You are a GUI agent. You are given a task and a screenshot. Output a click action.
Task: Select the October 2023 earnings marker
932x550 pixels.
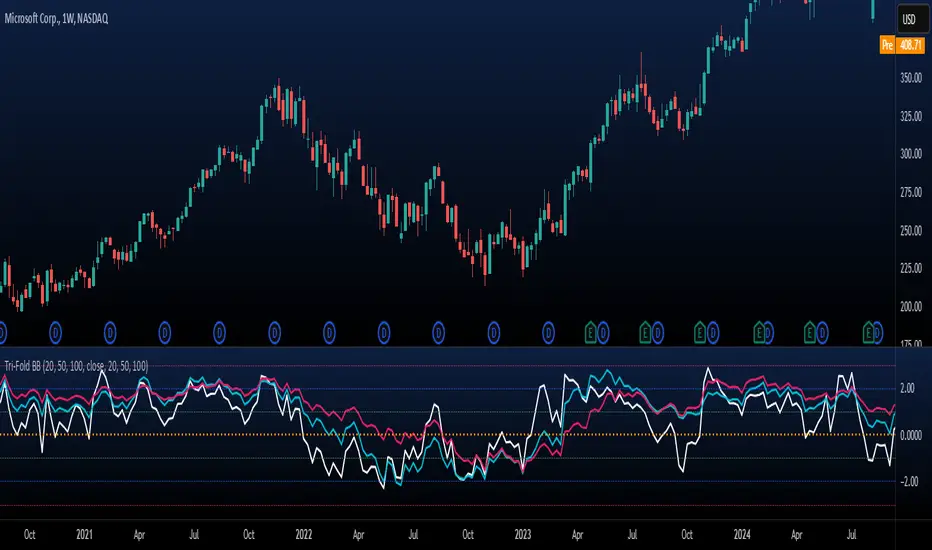click(700, 333)
